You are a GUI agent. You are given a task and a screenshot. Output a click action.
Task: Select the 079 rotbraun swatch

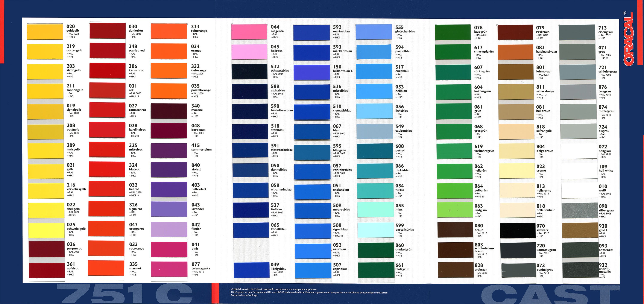click(515, 32)
